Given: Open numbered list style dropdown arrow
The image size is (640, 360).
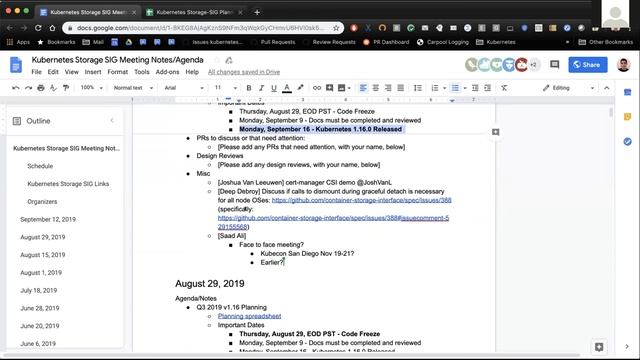Looking at the screenshot, I should 444,88.
